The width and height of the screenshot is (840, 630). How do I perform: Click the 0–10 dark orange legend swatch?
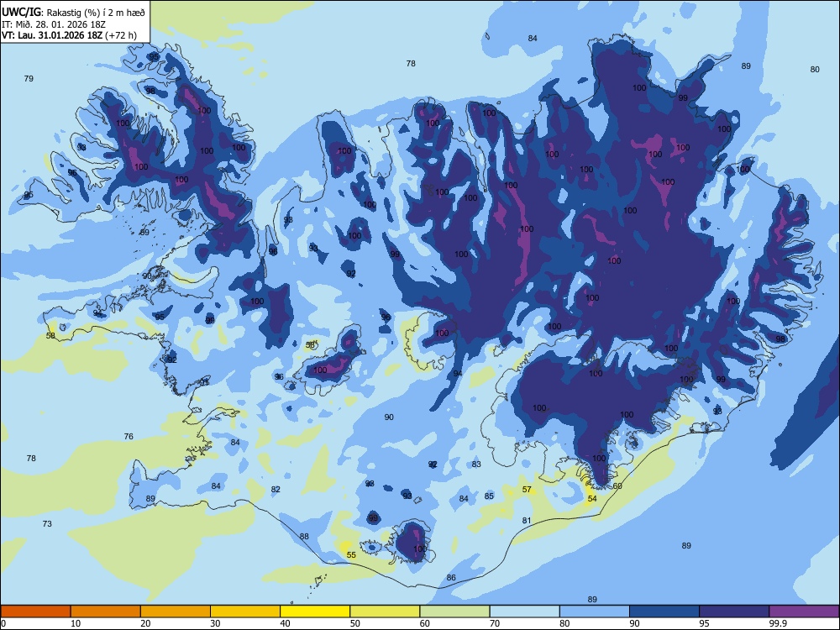click(x=35, y=612)
